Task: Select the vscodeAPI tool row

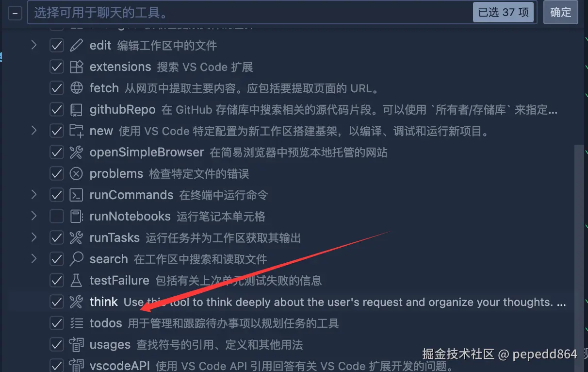Action: click(x=291, y=365)
